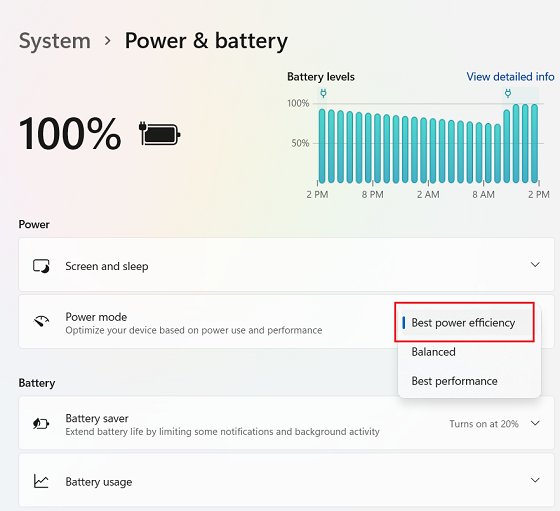Expand the Battery saver chevron
The height and width of the screenshot is (511, 560).
(535, 423)
